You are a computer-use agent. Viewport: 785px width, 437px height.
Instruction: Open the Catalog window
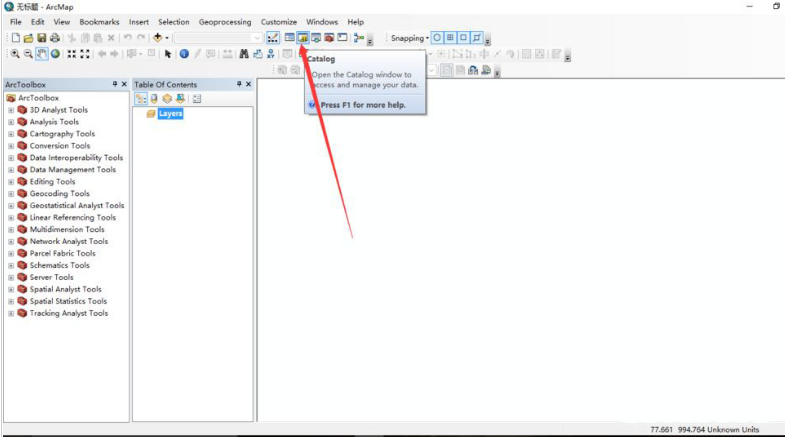click(303, 38)
